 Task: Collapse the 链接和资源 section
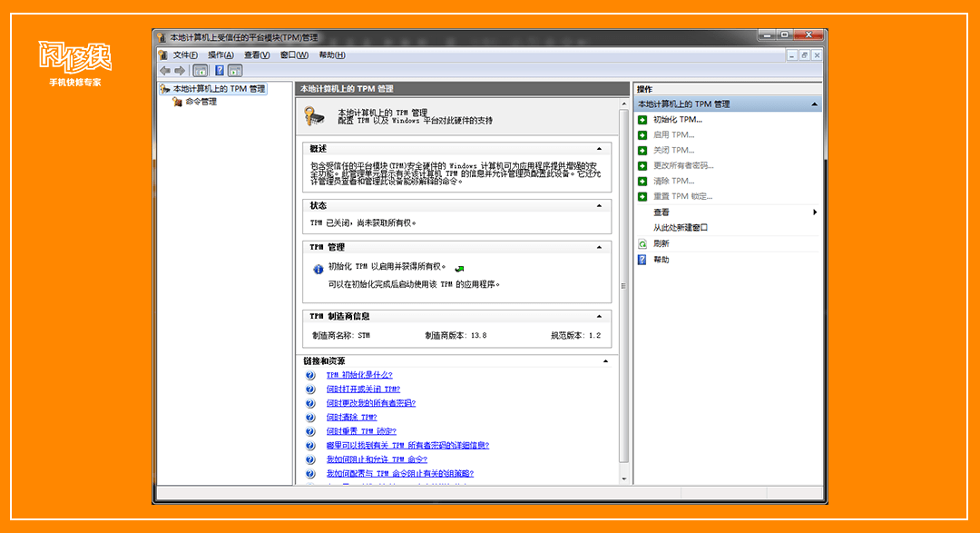point(605,361)
